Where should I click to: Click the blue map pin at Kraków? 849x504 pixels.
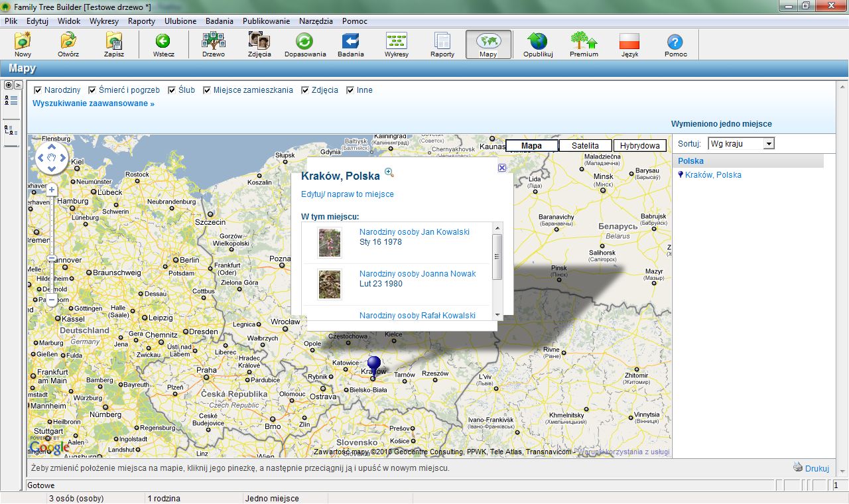click(x=374, y=366)
